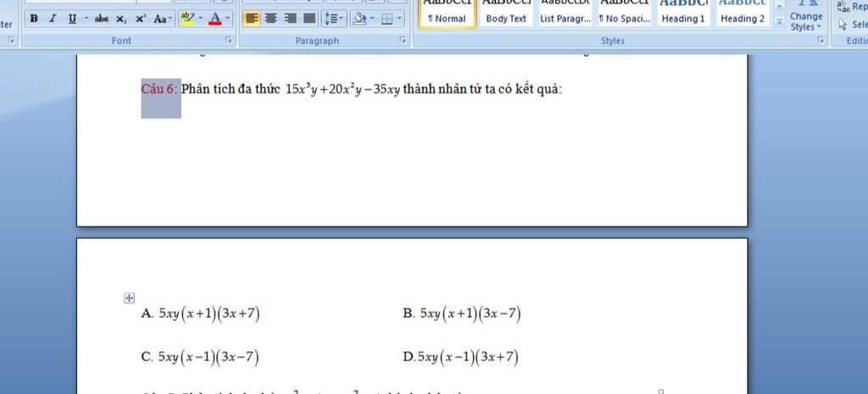Toggle Italic formatting
The width and height of the screenshot is (868, 394).
click(53, 19)
